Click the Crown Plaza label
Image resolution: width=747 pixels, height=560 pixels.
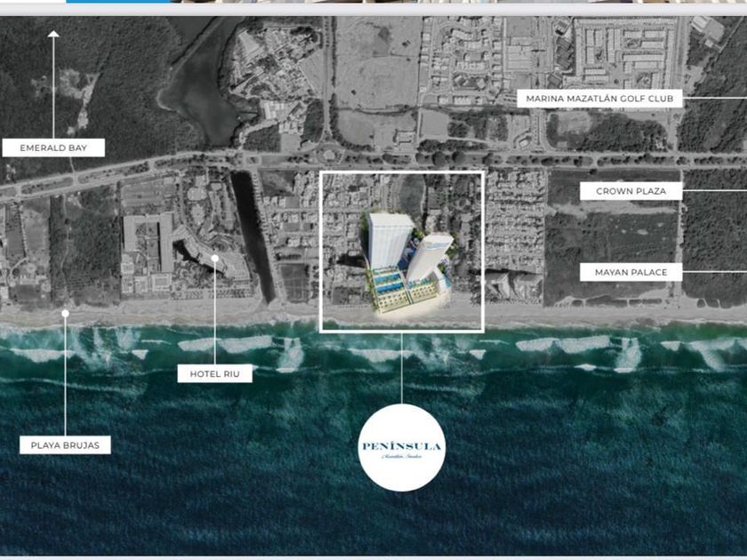coord(631,191)
